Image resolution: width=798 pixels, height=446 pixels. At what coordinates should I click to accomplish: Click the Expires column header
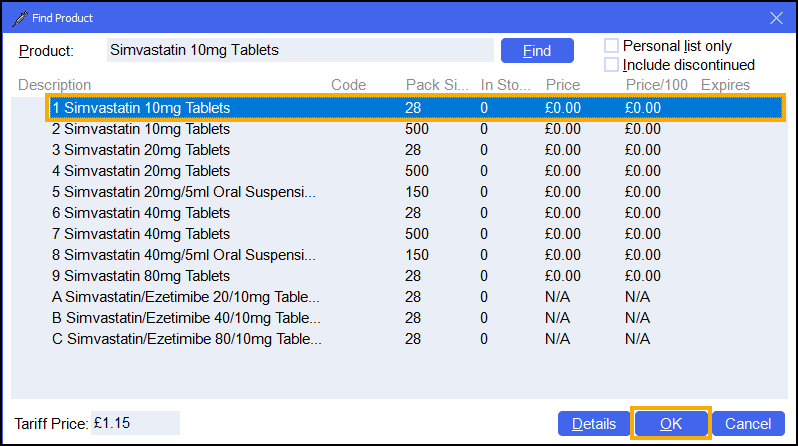(x=725, y=85)
